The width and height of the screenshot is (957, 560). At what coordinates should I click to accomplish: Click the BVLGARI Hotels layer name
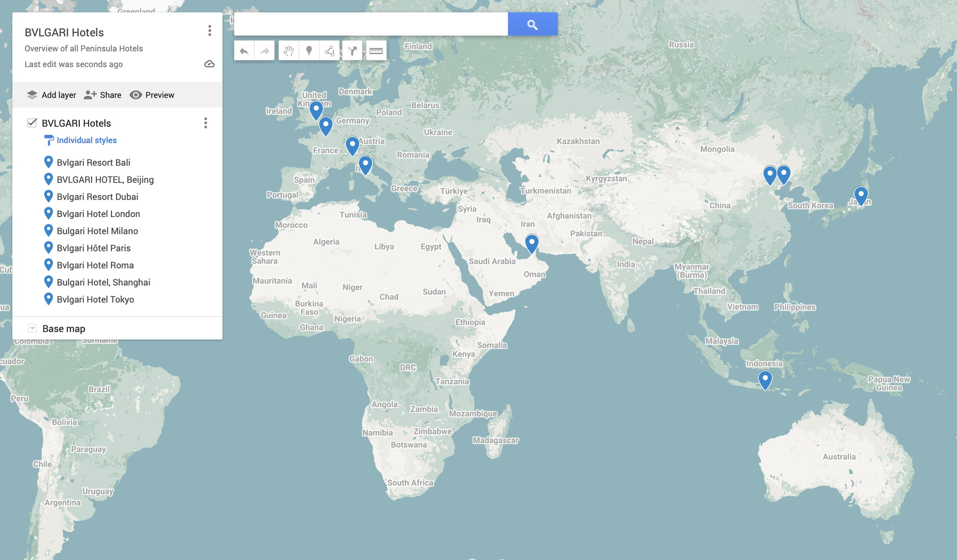click(76, 123)
